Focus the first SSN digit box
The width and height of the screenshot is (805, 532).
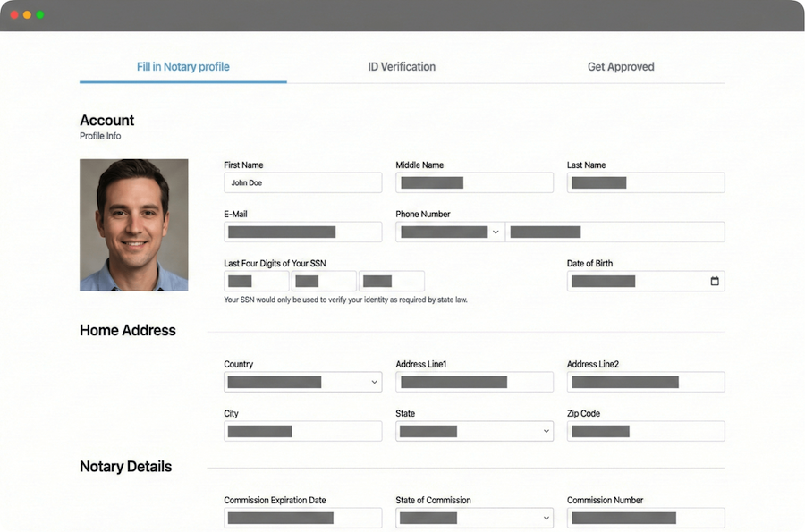256,281
